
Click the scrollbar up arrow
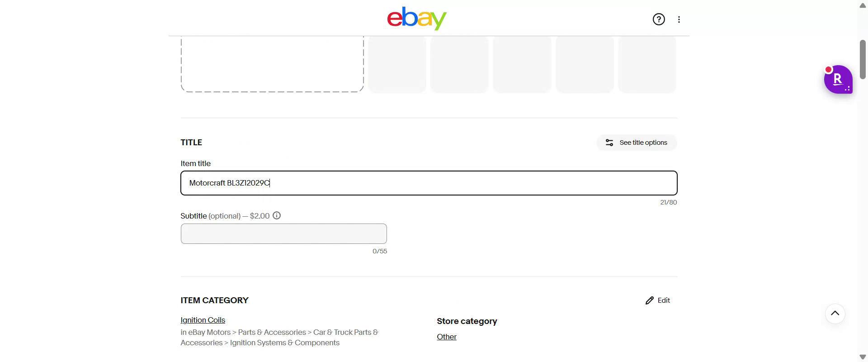[863, 5]
